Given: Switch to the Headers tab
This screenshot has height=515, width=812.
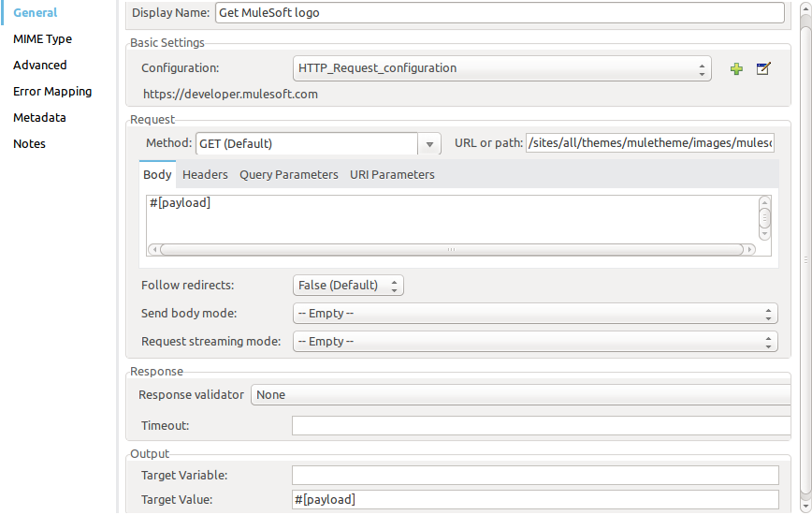Looking at the screenshot, I should [205, 175].
